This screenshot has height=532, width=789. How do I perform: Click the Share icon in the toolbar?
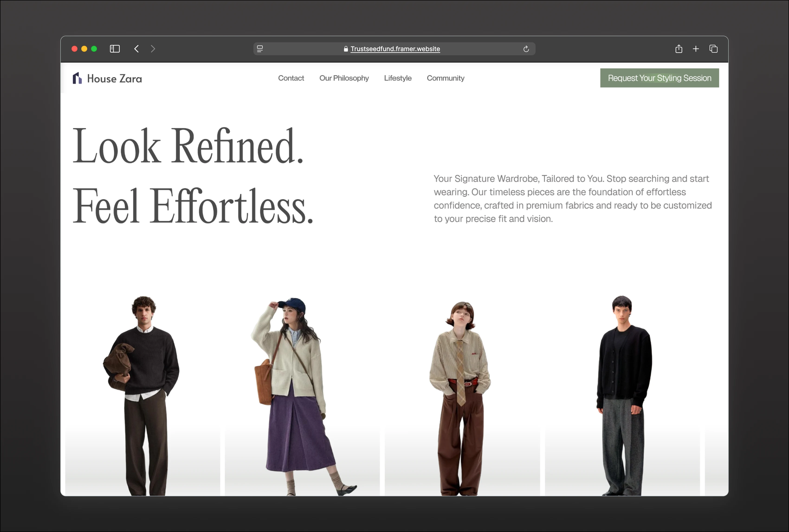[678, 49]
